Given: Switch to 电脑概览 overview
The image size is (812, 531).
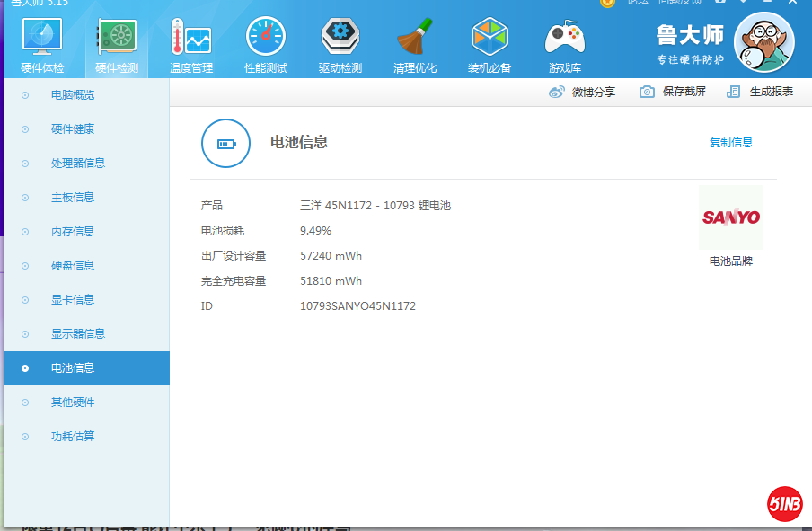Looking at the screenshot, I should (75, 94).
